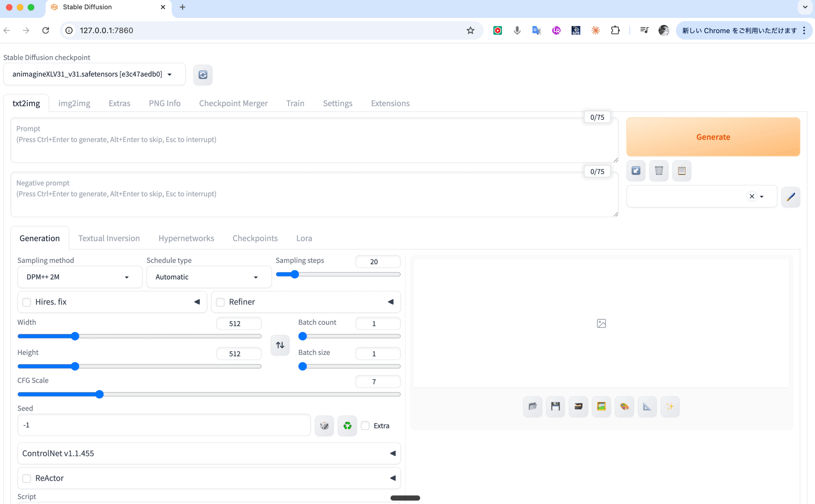
Task: Click the floppy disk save image icon
Action: pyautogui.click(x=555, y=406)
